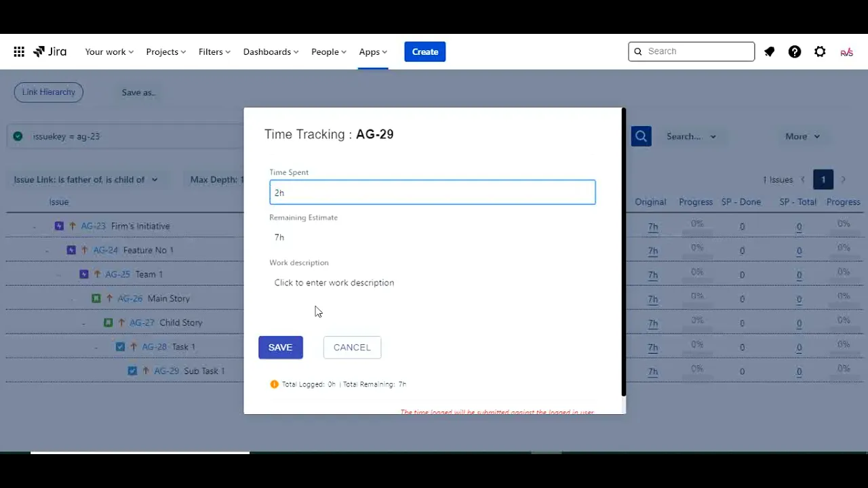Image resolution: width=868 pixels, height=488 pixels.
Task: Click the SAVE button
Action: 280,347
